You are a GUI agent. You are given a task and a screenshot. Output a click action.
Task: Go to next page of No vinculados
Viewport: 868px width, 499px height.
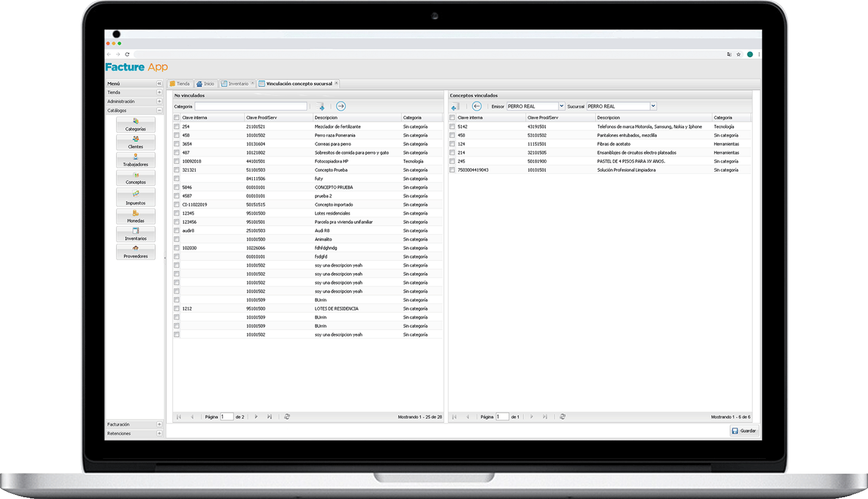tap(256, 417)
